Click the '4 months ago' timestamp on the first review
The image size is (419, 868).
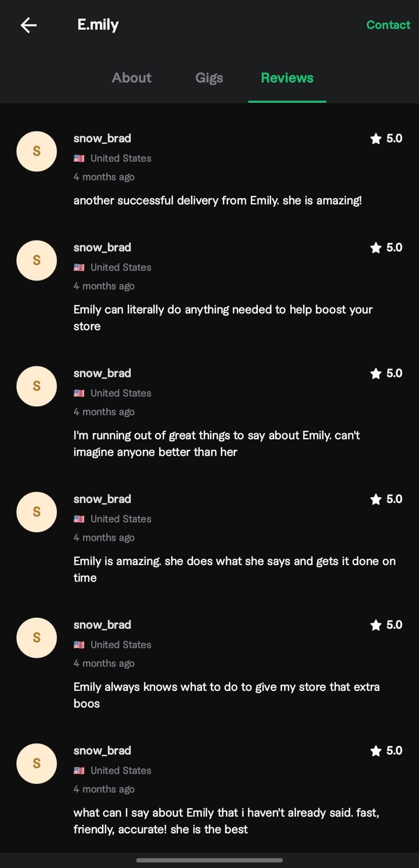104,177
